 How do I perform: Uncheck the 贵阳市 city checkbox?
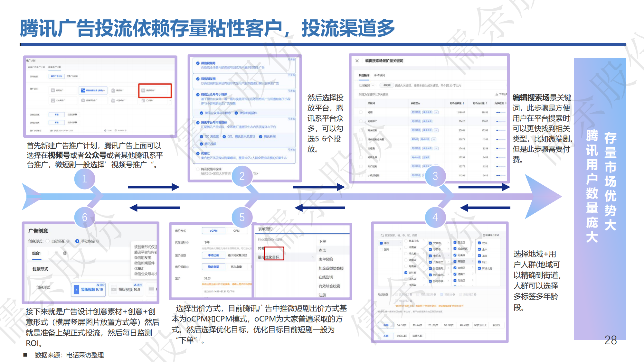click(430, 256)
